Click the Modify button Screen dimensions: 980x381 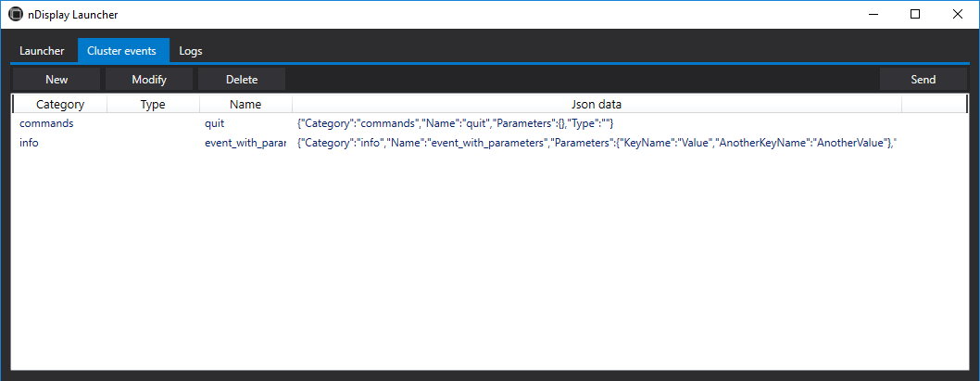[149, 80]
